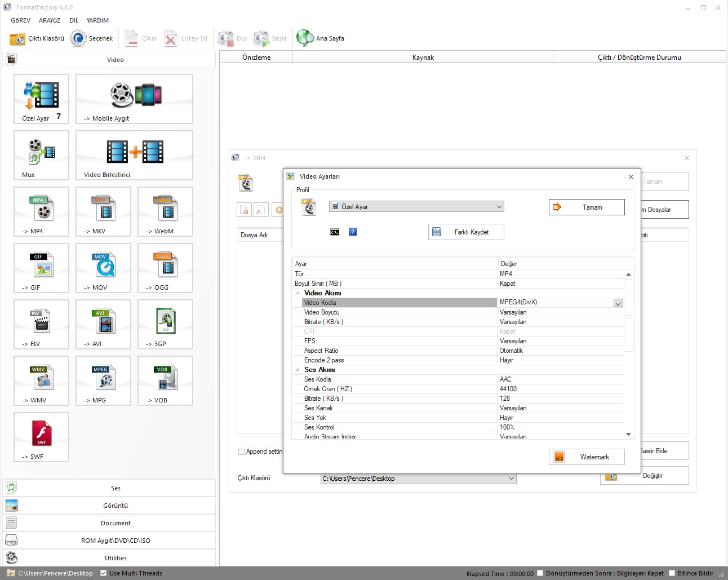Enable Dönüştürmeden Sonra Bilgisayarı Kapat checkbox

click(x=540, y=573)
